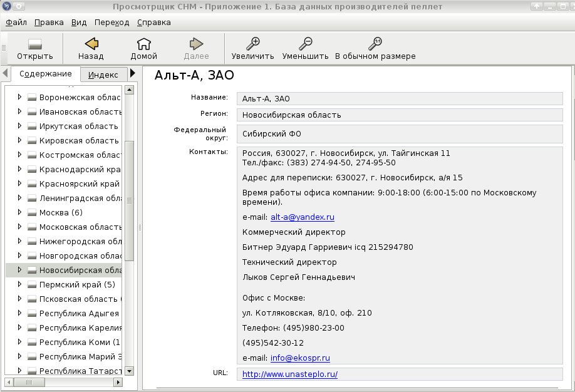
Task: Go to the Домой home page
Action: tap(144, 44)
